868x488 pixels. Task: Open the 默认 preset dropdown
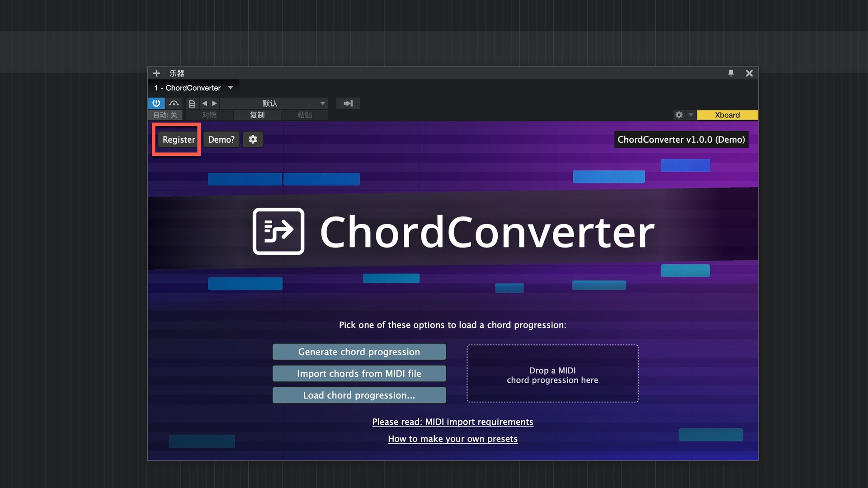tap(274, 103)
